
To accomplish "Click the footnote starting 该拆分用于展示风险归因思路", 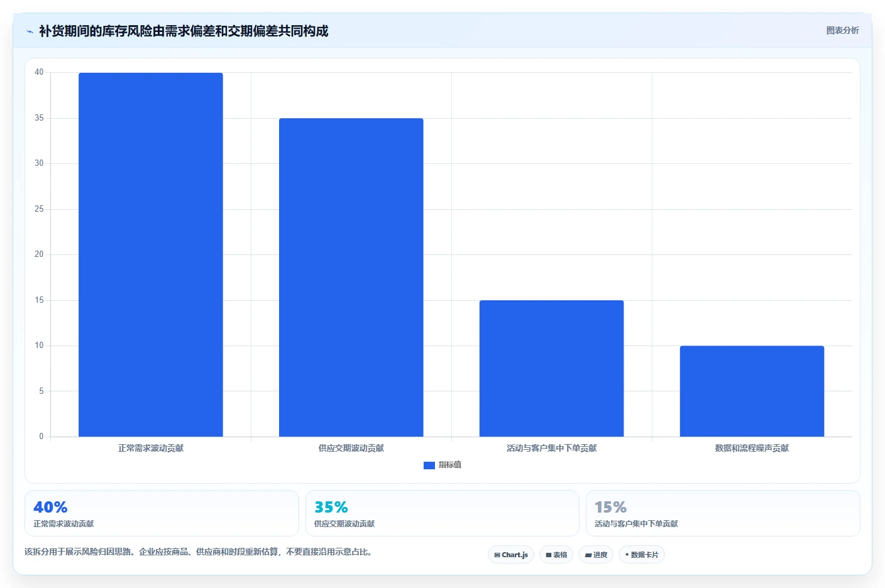I will [198, 552].
